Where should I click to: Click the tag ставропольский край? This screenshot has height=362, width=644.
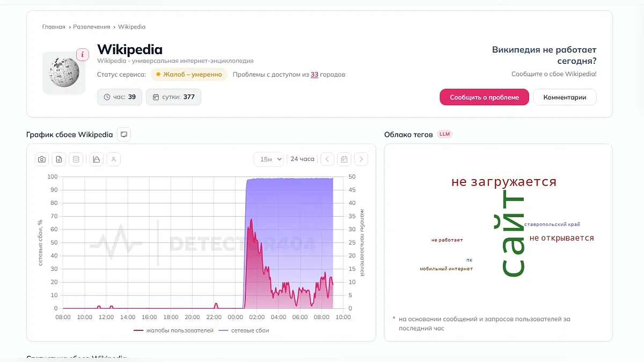pyautogui.click(x=552, y=224)
